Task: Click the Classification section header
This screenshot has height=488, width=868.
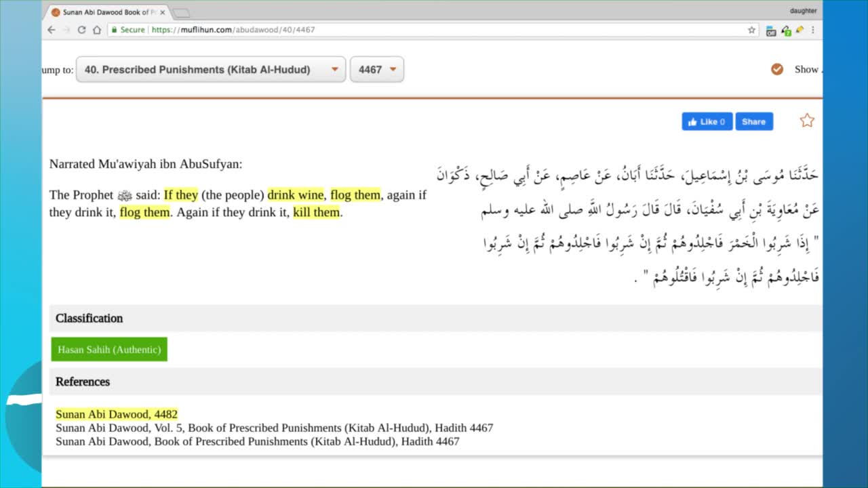Action: [435, 318]
